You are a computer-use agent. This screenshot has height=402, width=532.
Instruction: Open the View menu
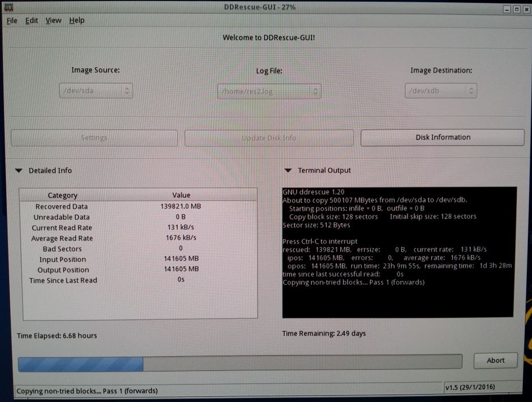tap(53, 21)
